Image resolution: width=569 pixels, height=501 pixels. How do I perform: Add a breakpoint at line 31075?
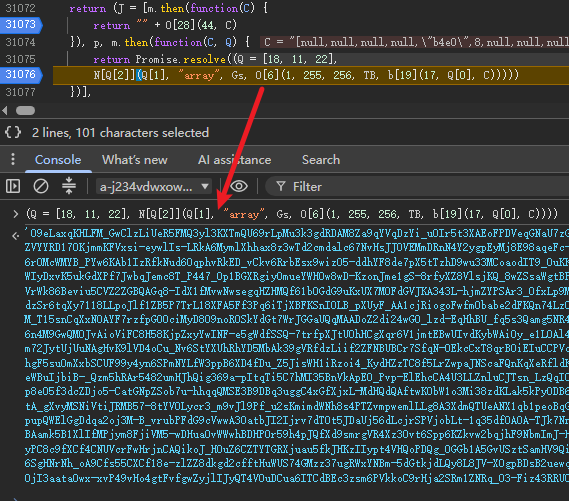coord(20,59)
